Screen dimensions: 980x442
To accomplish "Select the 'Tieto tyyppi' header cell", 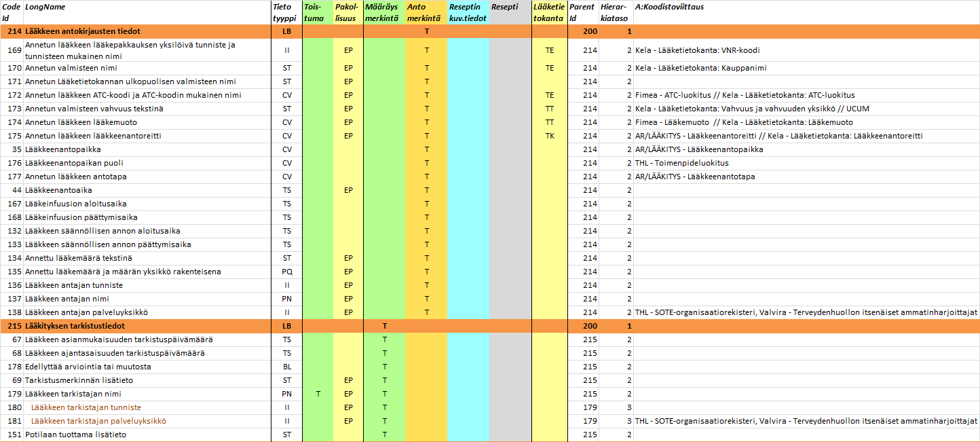I will click(286, 12).
